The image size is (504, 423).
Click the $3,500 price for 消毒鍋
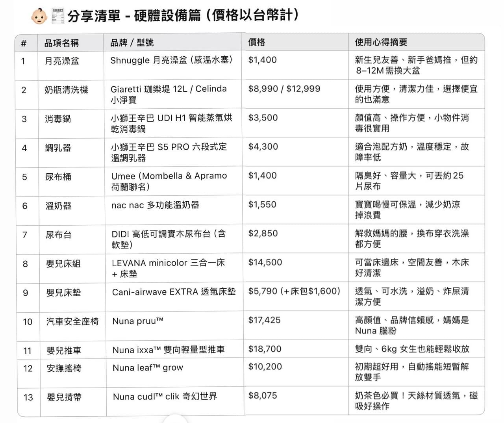click(x=263, y=118)
